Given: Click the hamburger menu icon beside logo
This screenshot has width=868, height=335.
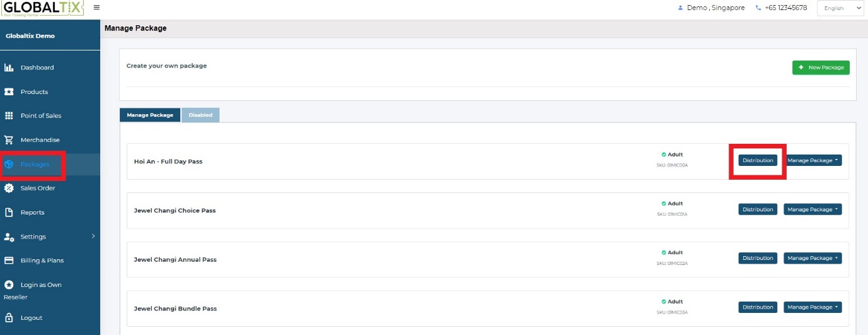Looking at the screenshot, I should [x=96, y=8].
